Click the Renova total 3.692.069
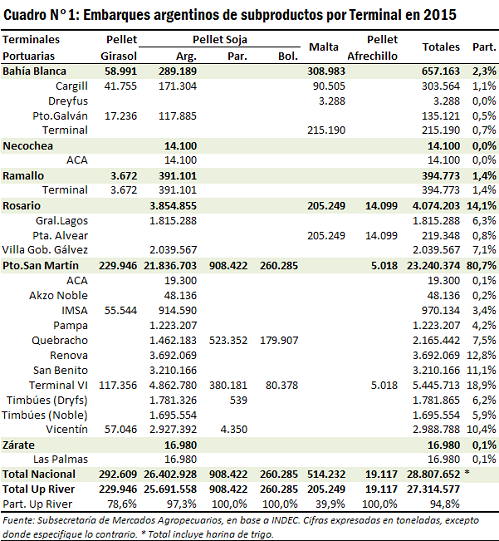The image size is (499, 541). coord(436,355)
